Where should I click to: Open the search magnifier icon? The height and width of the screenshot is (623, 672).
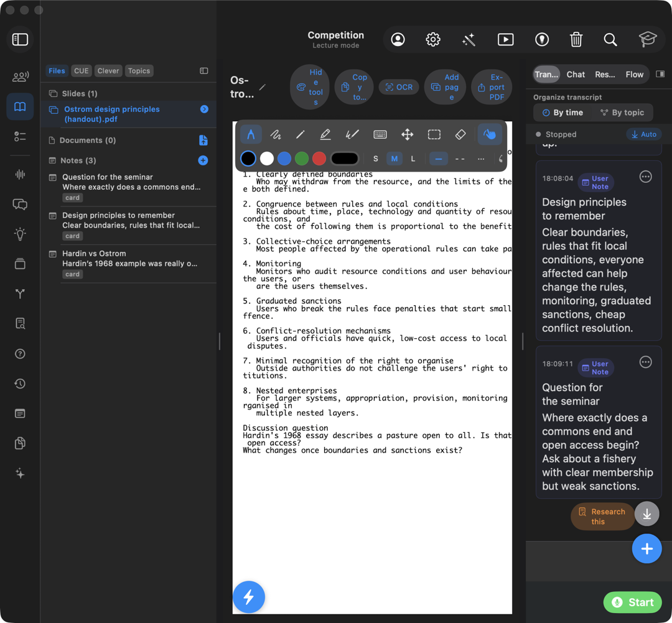point(610,39)
